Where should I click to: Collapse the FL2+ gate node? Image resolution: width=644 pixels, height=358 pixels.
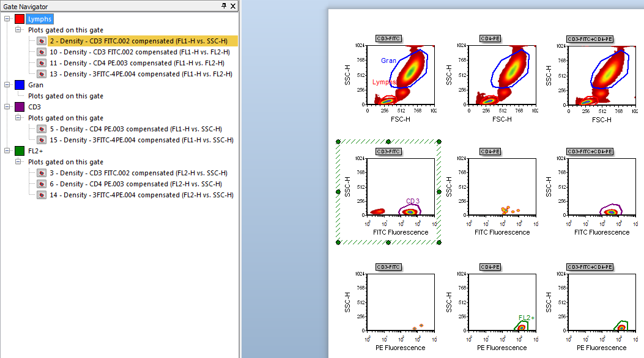pos(7,151)
